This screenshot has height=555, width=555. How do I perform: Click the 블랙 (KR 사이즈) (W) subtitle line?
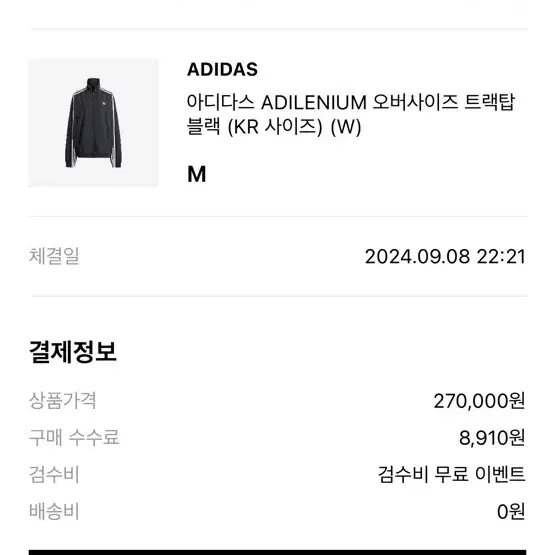point(274,127)
